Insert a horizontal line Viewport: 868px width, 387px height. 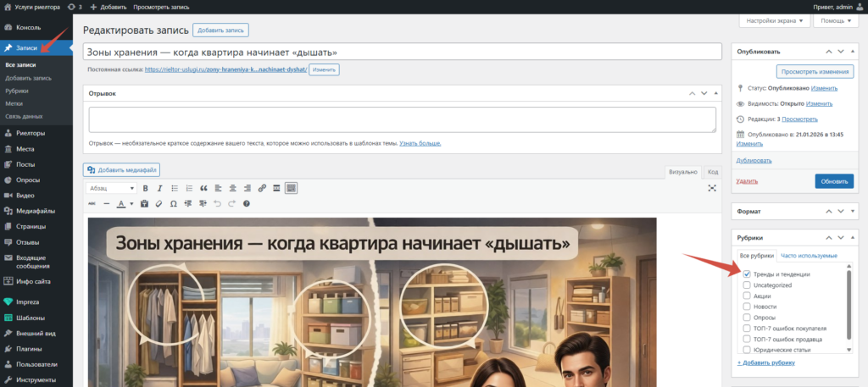point(106,203)
